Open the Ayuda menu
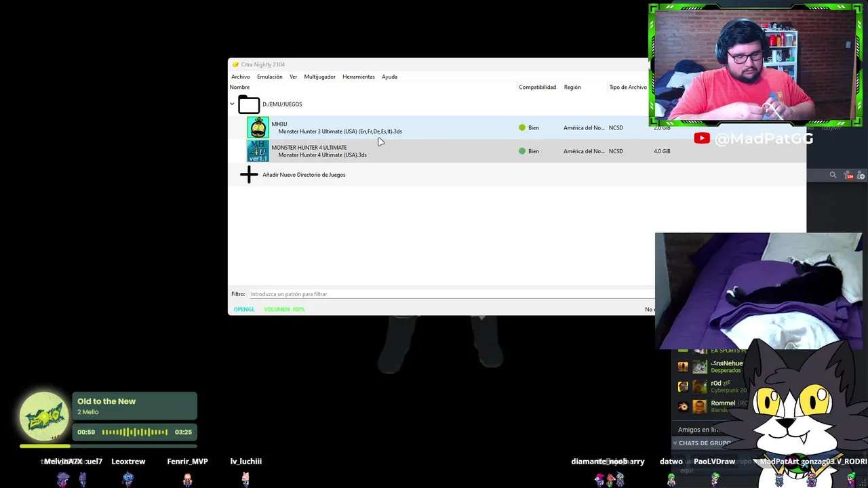Image resolution: width=868 pixels, height=488 pixels. [389, 77]
